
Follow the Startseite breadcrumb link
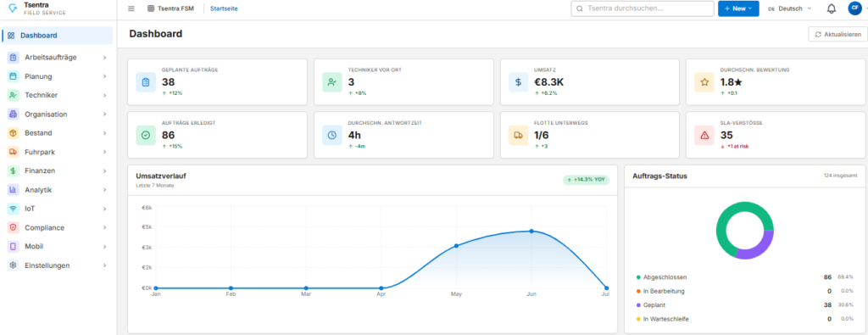coord(224,8)
